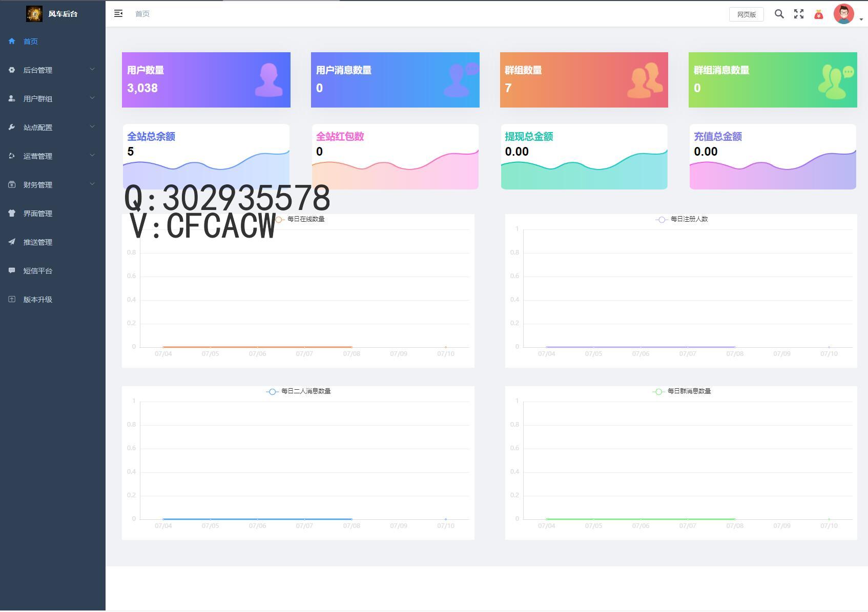The height and width of the screenshot is (612, 868).
Task: Click the 风车后台 logo image
Action: [x=34, y=14]
